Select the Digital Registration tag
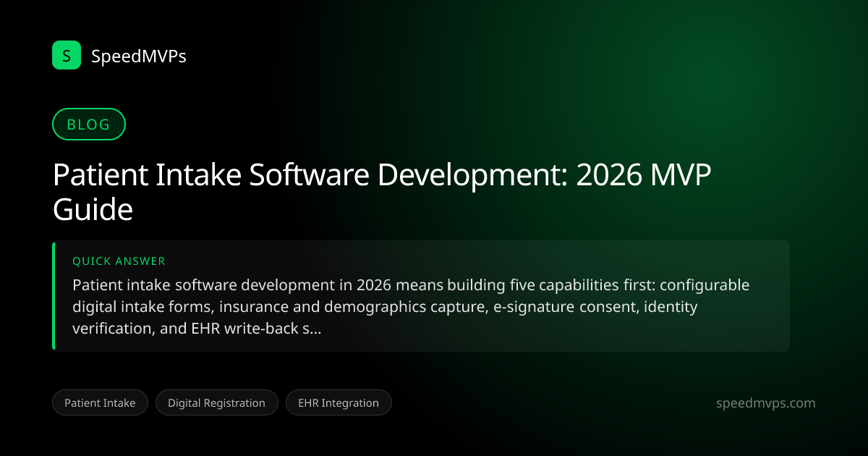Screen dimensions: 868x456 [x=217, y=403]
